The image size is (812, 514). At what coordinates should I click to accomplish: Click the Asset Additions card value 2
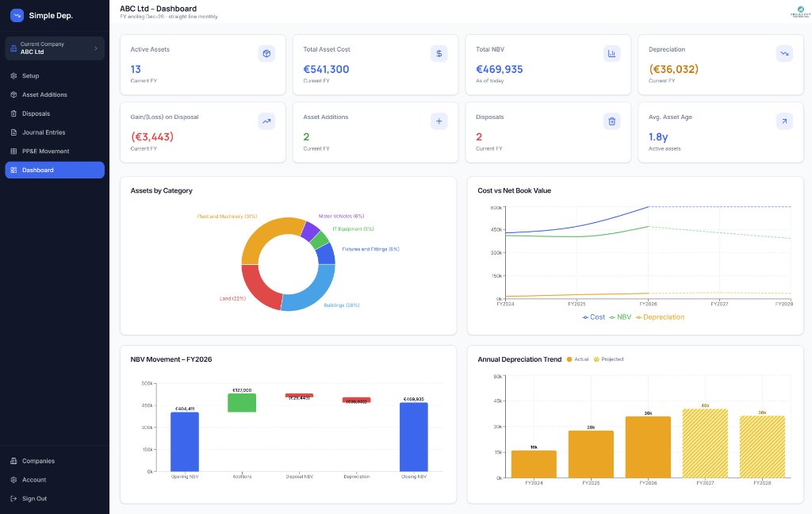[x=307, y=136]
